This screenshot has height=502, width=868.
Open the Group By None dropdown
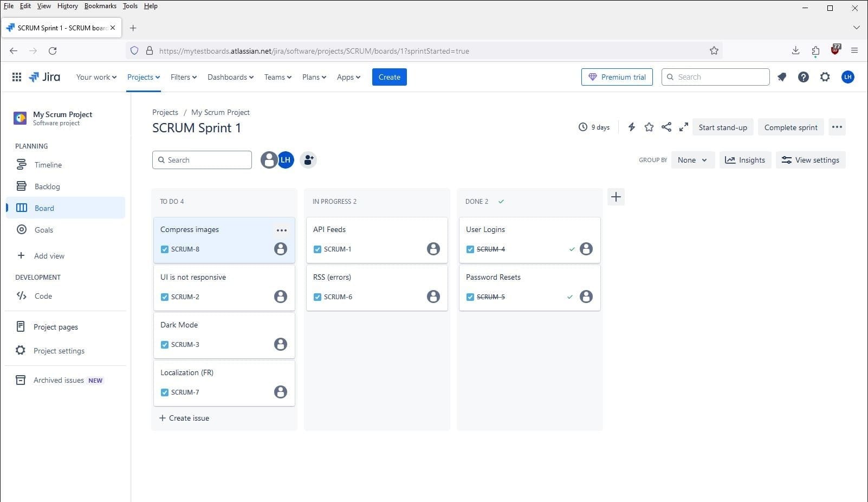[692, 159]
